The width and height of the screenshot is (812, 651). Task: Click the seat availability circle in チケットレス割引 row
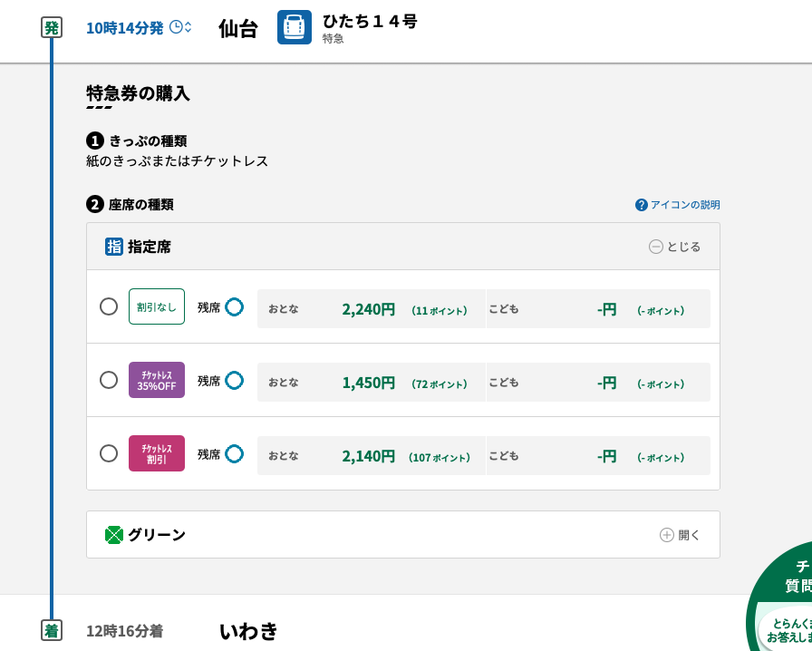coord(234,454)
